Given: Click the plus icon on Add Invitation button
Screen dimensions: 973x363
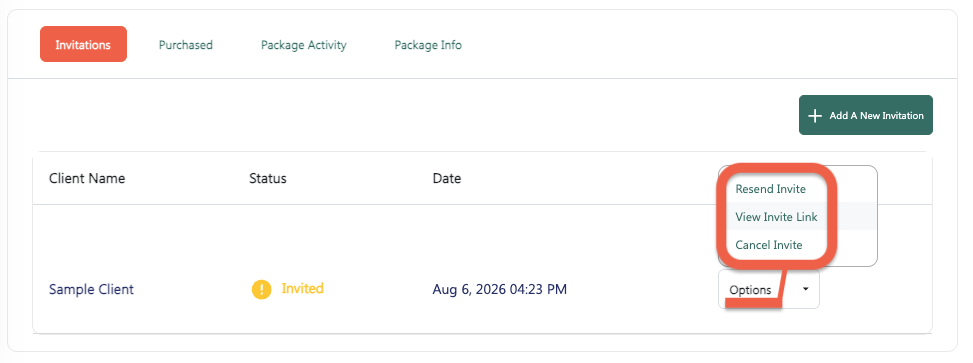Looking at the screenshot, I should (815, 115).
